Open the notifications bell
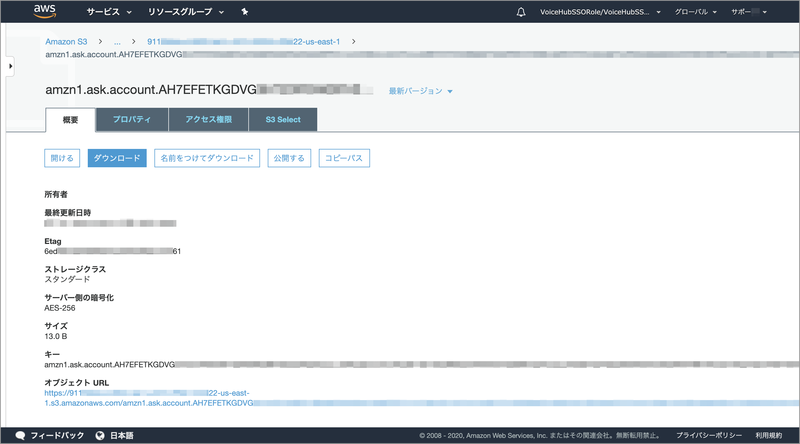This screenshot has height=444, width=800. click(x=521, y=12)
